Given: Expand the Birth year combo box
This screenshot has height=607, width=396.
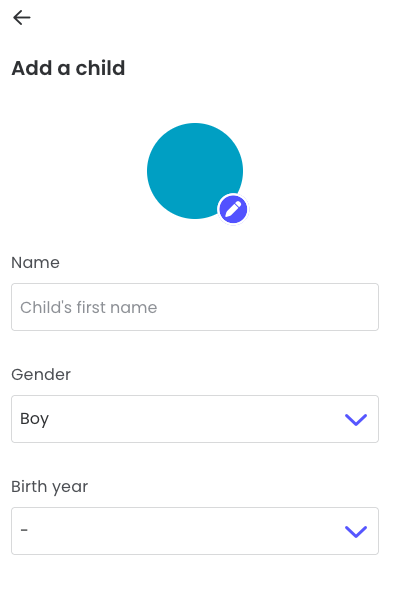Looking at the screenshot, I should pos(195,531).
